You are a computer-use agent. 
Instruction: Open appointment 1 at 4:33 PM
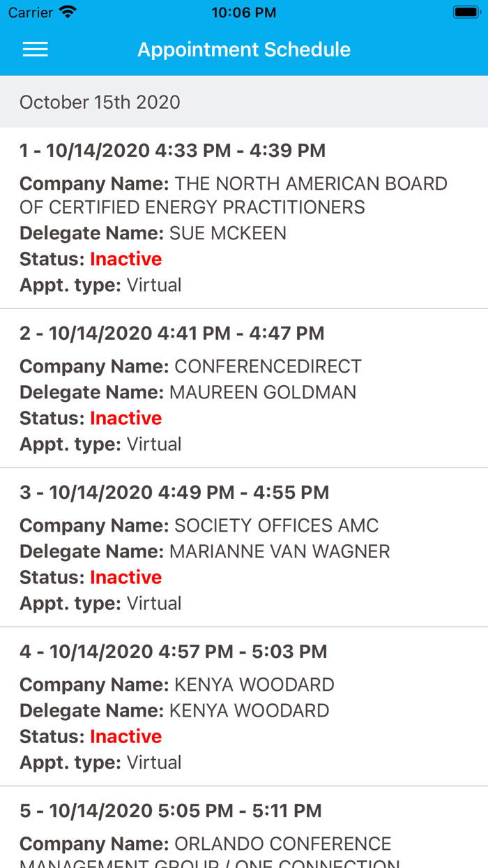(x=172, y=151)
